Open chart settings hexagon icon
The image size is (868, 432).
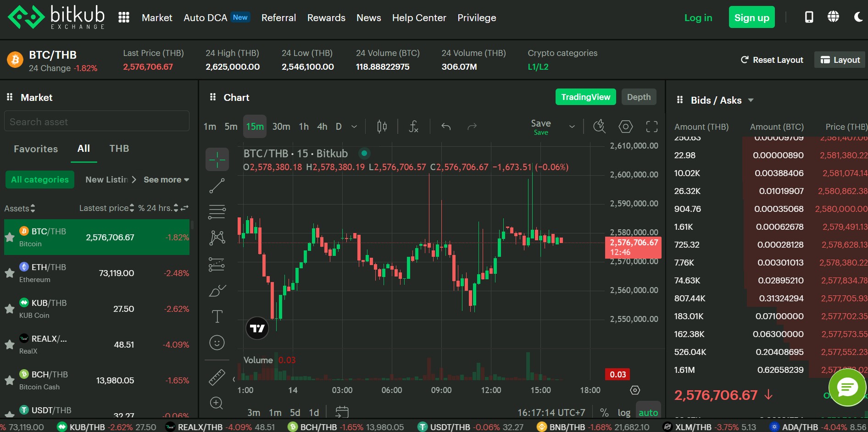(626, 127)
